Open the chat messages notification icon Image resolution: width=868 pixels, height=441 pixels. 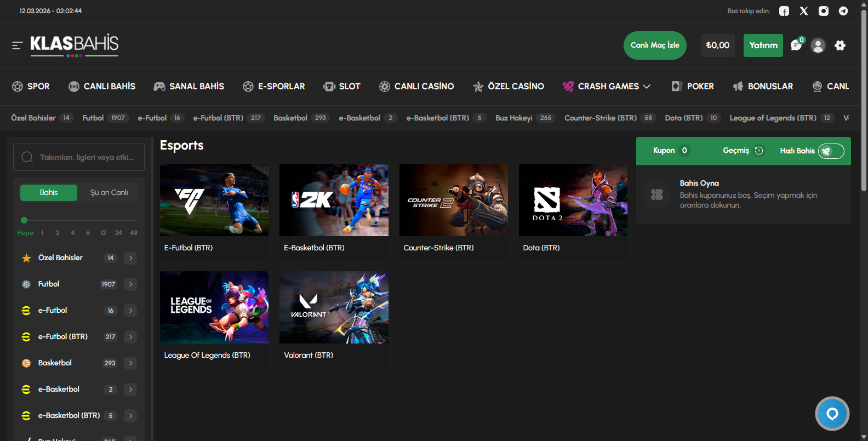click(x=796, y=45)
